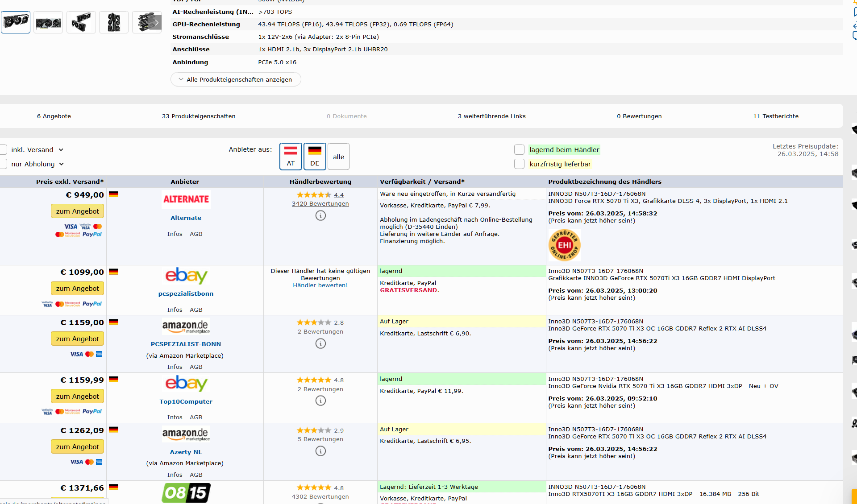Click 'zum Angebot' for € 949,00 offer
This screenshot has width=857, height=504.
click(77, 211)
